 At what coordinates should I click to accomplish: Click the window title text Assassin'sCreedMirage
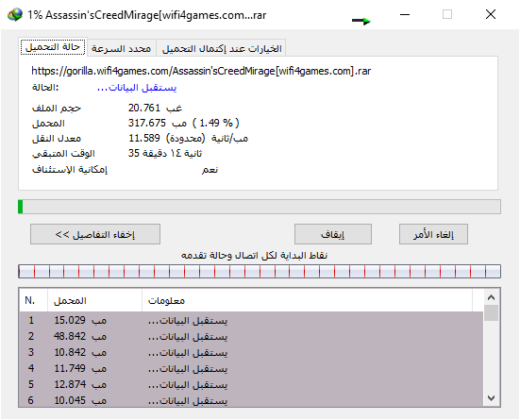point(146,15)
